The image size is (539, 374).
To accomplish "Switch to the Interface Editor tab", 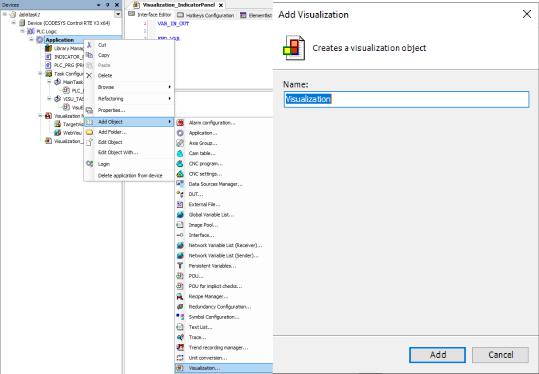I will (x=150, y=15).
